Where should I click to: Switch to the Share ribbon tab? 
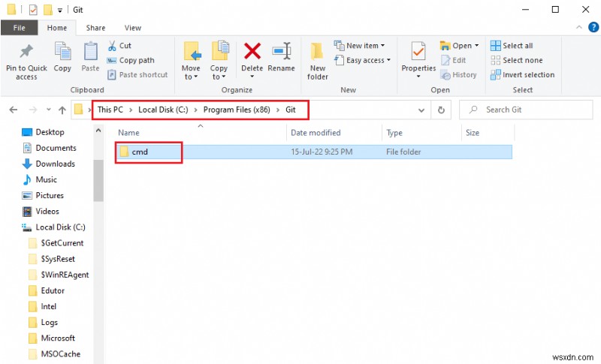95,28
